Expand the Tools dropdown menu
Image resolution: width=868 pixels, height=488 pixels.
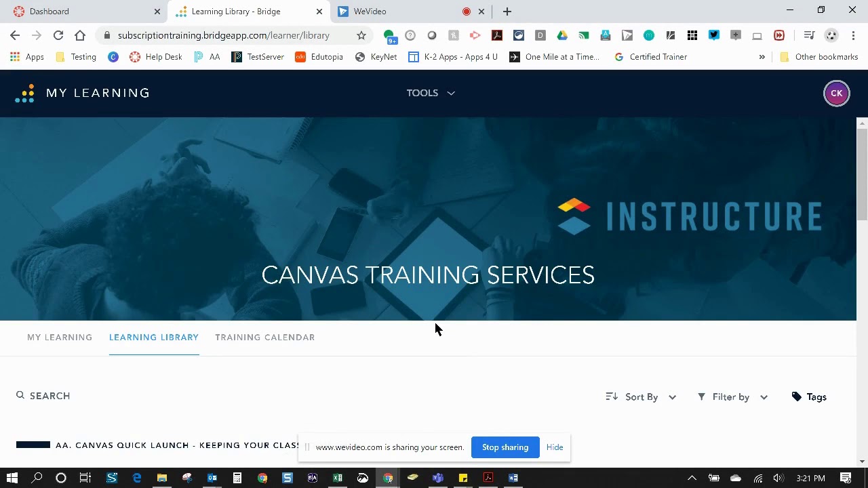(x=431, y=93)
